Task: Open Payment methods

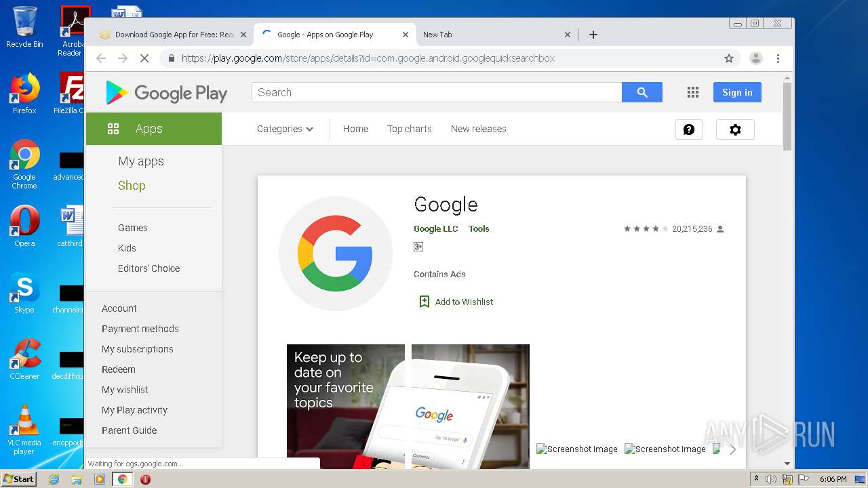Action: 140,329
